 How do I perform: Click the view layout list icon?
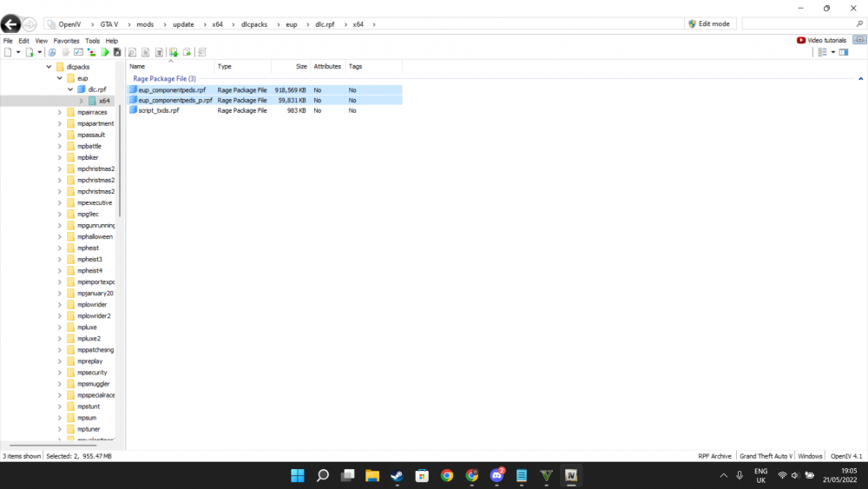(x=823, y=52)
